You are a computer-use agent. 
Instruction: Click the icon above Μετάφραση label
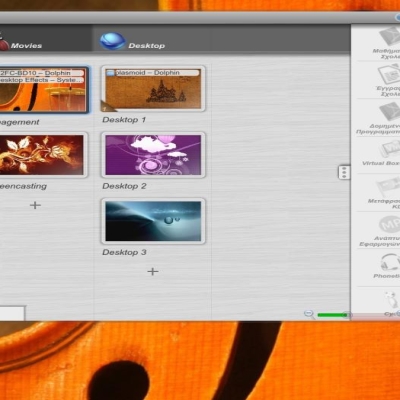388,187
